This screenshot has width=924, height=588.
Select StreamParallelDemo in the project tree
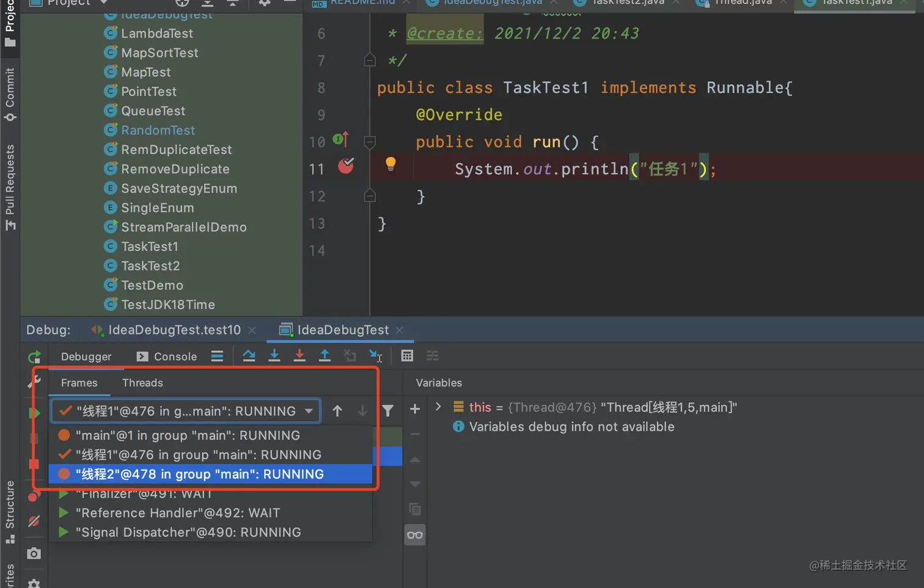pyautogui.click(x=183, y=227)
